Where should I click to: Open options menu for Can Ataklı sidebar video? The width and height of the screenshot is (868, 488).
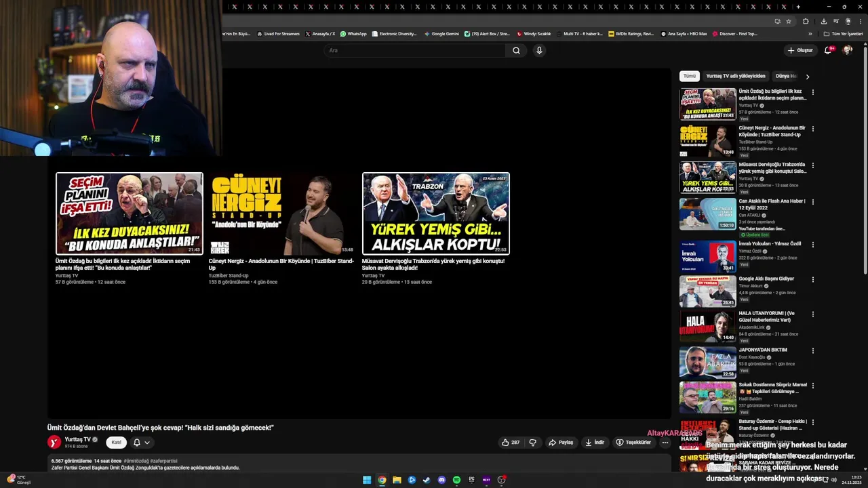(x=813, y=202)
